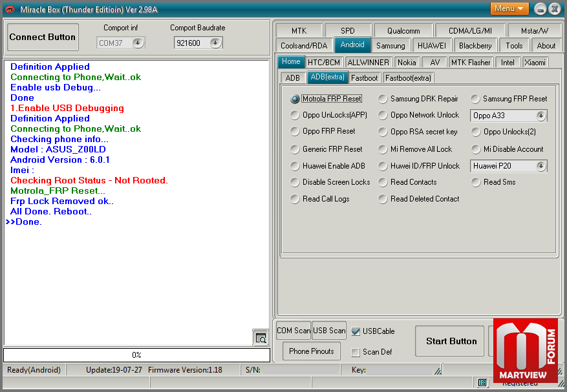Select the Samsung FRP Reset radio option

coord(476,99)
